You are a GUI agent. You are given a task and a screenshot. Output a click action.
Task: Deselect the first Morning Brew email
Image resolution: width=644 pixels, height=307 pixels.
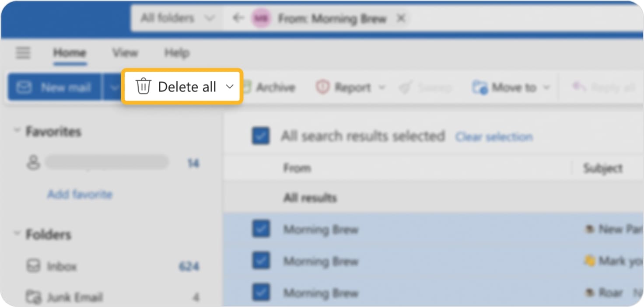(261, 229)
